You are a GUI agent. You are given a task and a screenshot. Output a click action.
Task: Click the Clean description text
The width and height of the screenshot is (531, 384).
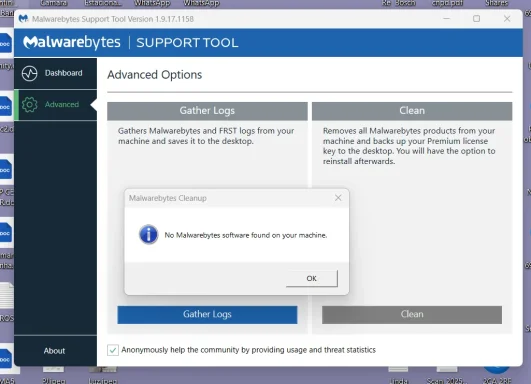409,146
